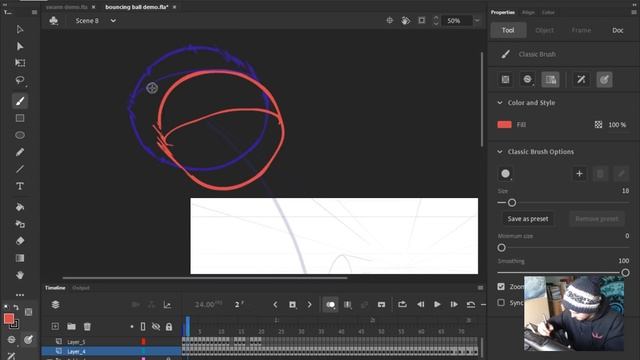Open the brush shape picker
640x360 pixels.
click(506, 174)
